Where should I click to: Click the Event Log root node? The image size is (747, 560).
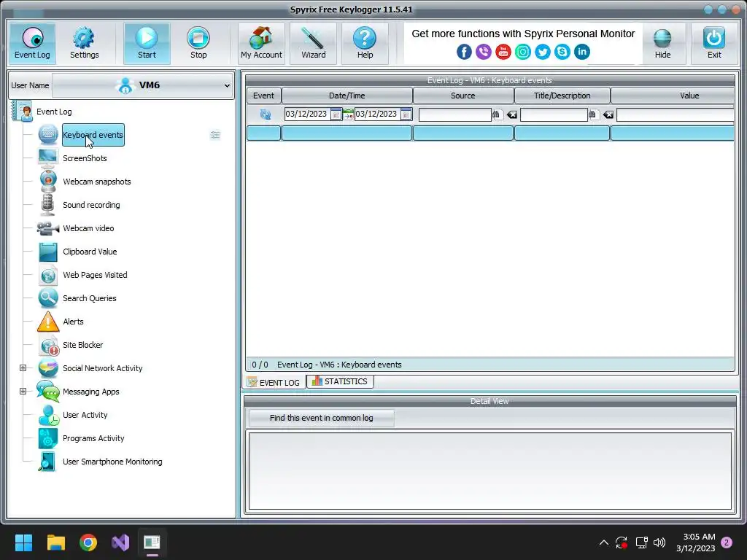[54, 112]
